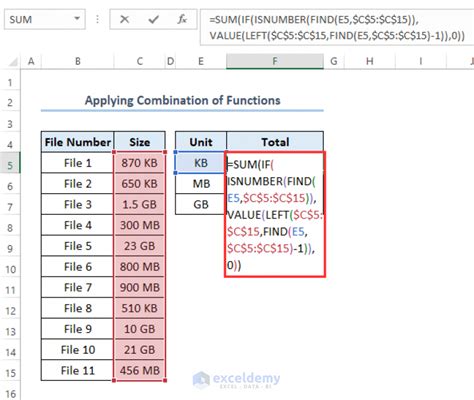Viewport: 474px width, 400px height.
Task: Select the 'File 3' cell
Action: pos(78,204)
